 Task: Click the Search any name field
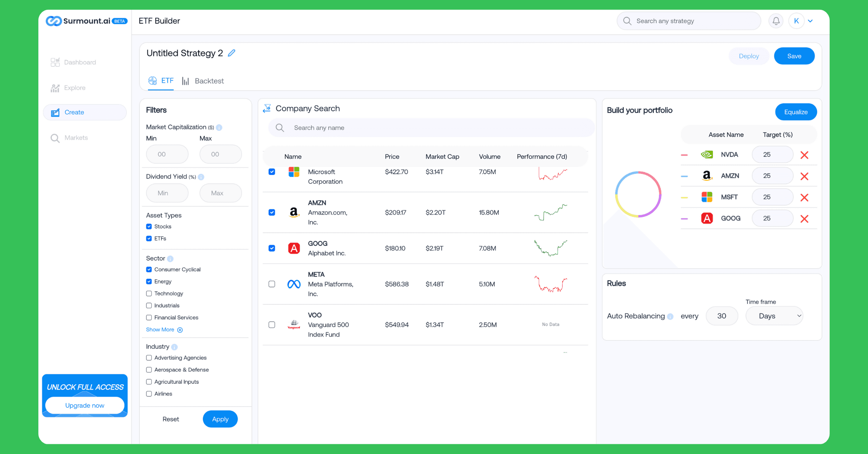click(x=431, y=128)
